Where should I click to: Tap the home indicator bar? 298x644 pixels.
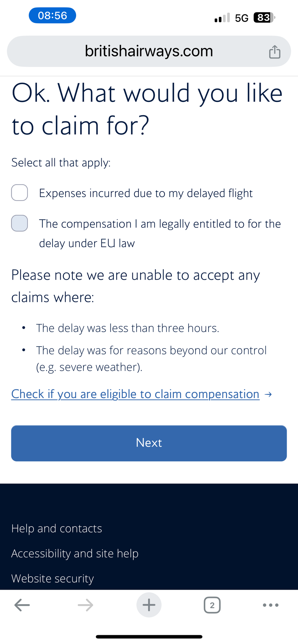pos(149,637)
